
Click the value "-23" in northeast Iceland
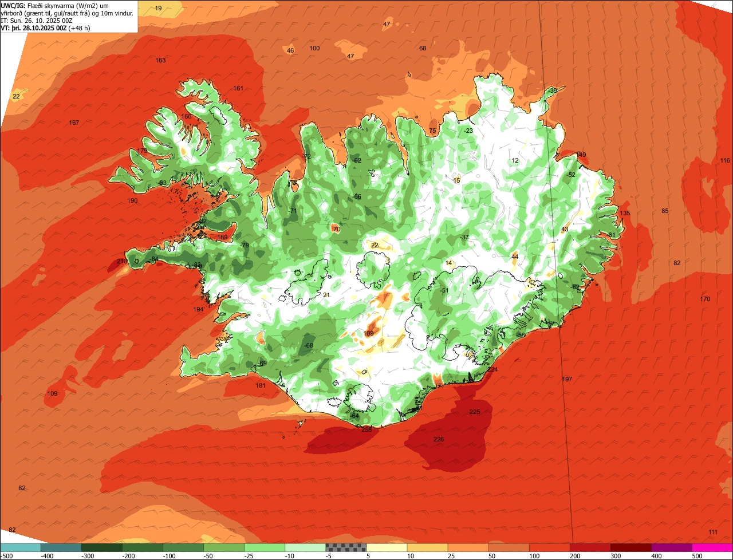click(x=468, y=131)
